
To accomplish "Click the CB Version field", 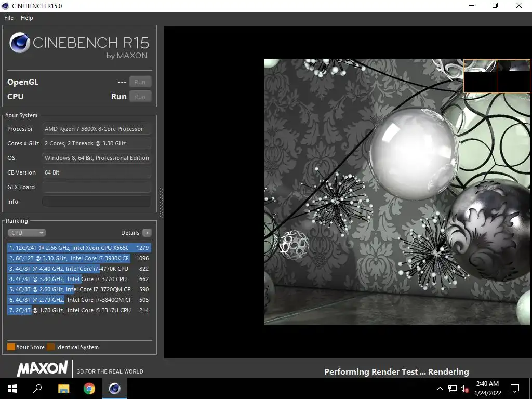I will [x=97, y=172].
